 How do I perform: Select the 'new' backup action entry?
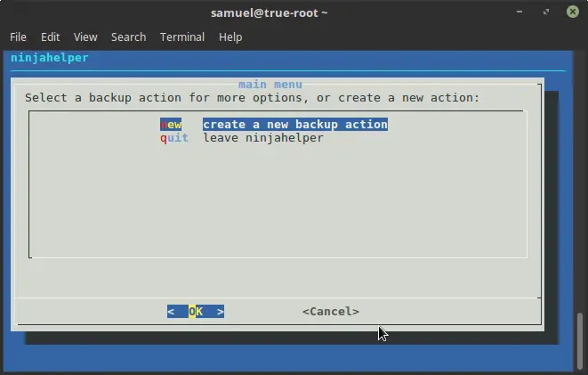tap(171, 125)
